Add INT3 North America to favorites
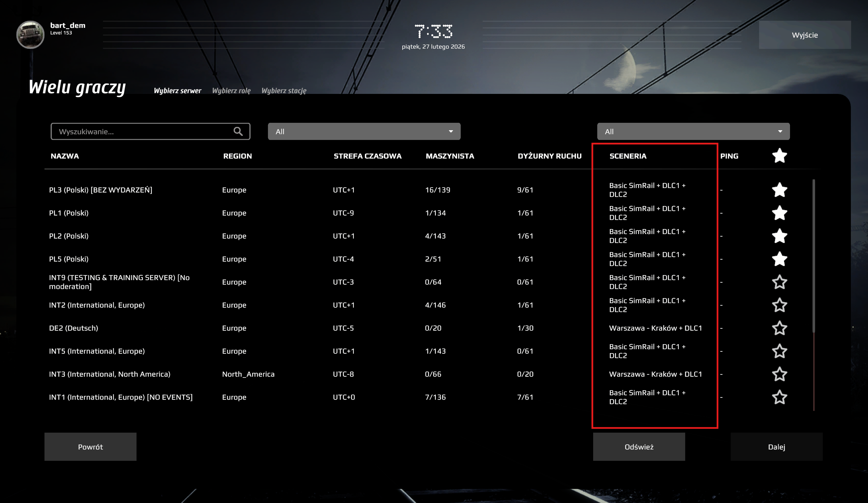868x503 pixels. click(x=779, y=374)
